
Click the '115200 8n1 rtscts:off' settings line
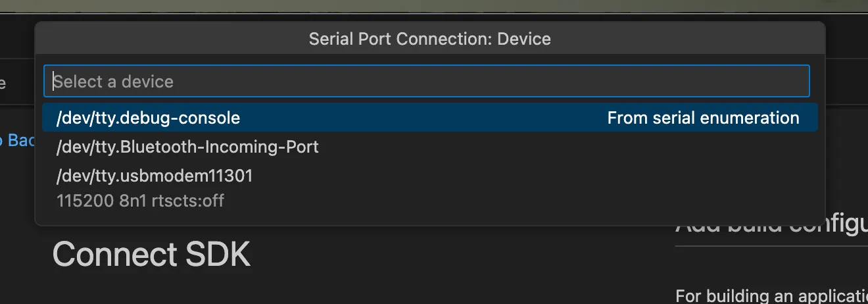tap(141, 200)
